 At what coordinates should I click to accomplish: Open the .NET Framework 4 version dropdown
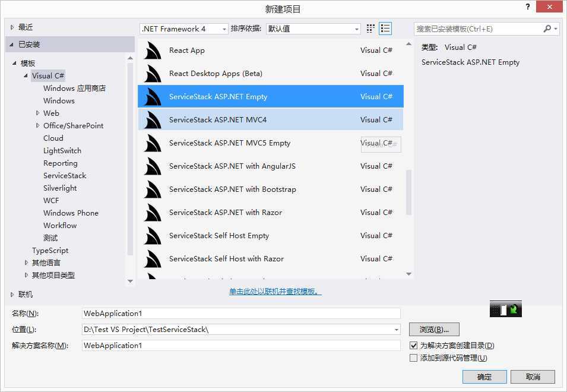(x=184, y=29)
